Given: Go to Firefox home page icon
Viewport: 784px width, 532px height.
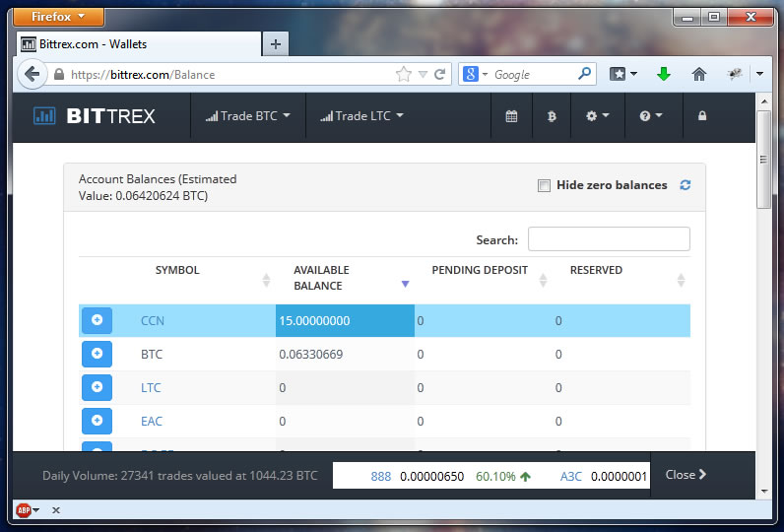Looking at the screenshot, I should pyautogui.click(x=699, y=74).
